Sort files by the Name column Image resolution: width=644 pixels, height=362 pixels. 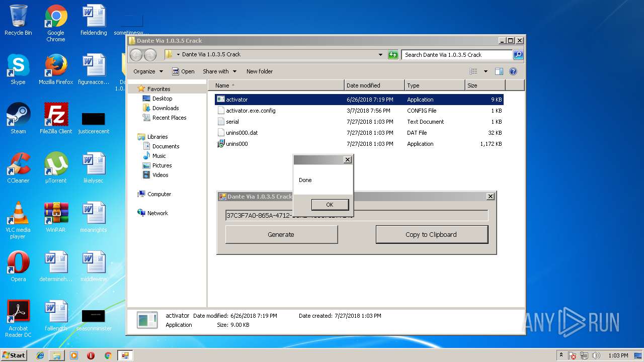(x=276, y=85)
